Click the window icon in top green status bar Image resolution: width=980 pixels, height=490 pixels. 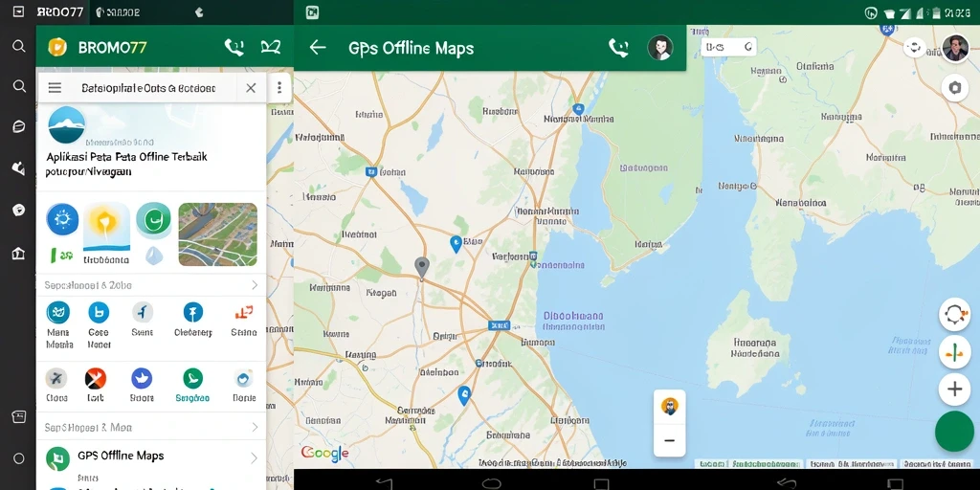point(312,12)
